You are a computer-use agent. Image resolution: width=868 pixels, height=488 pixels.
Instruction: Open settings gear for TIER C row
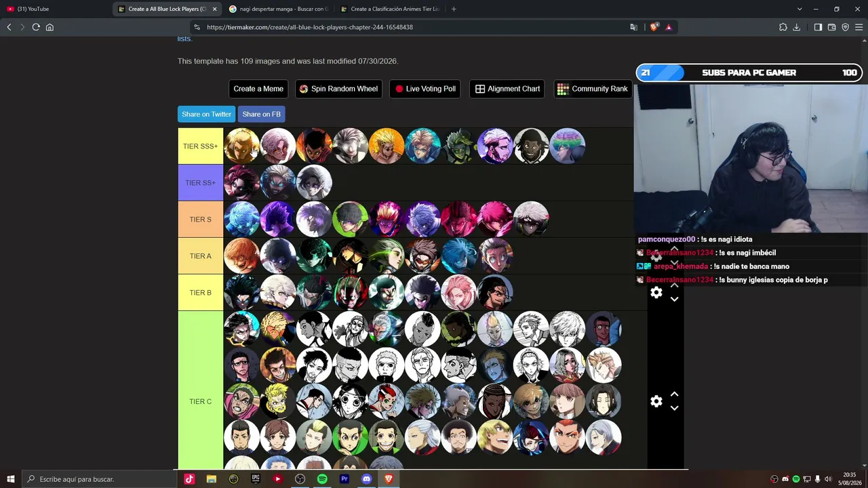656,401
